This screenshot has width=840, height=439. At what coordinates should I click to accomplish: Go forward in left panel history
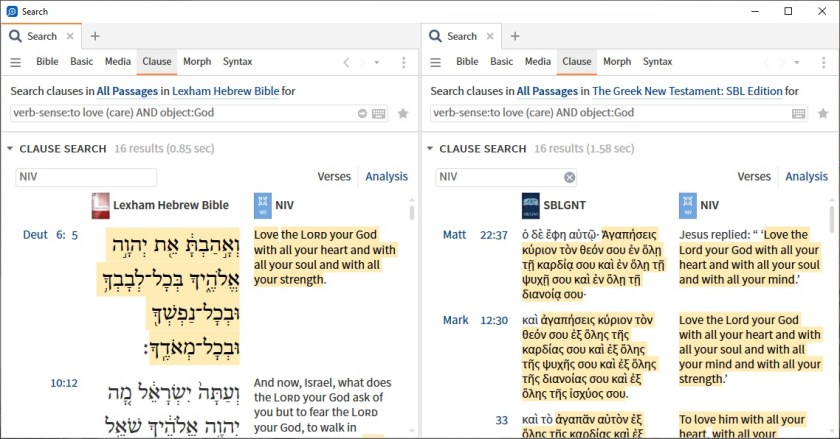pos(362,63)
